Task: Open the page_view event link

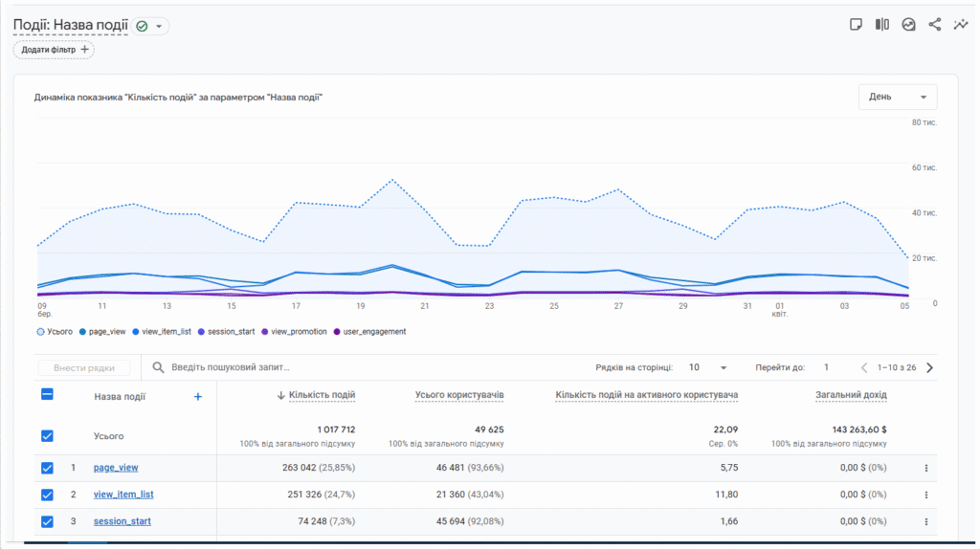Action: pos(116,468)
